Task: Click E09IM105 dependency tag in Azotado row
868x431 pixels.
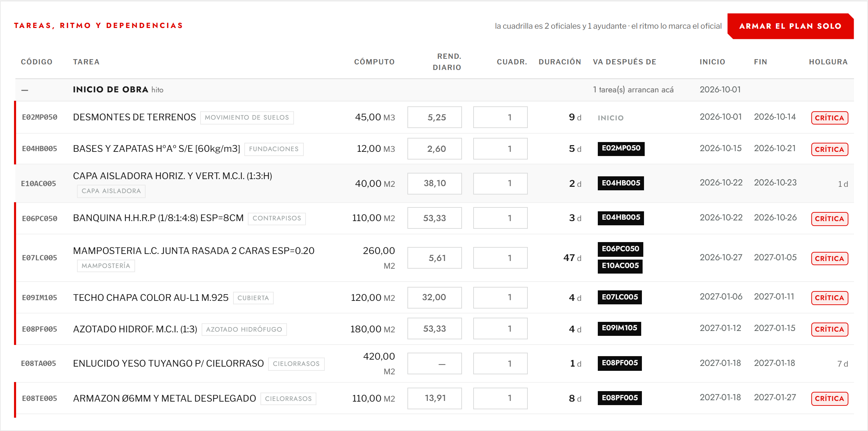Action: pos(619,328)
